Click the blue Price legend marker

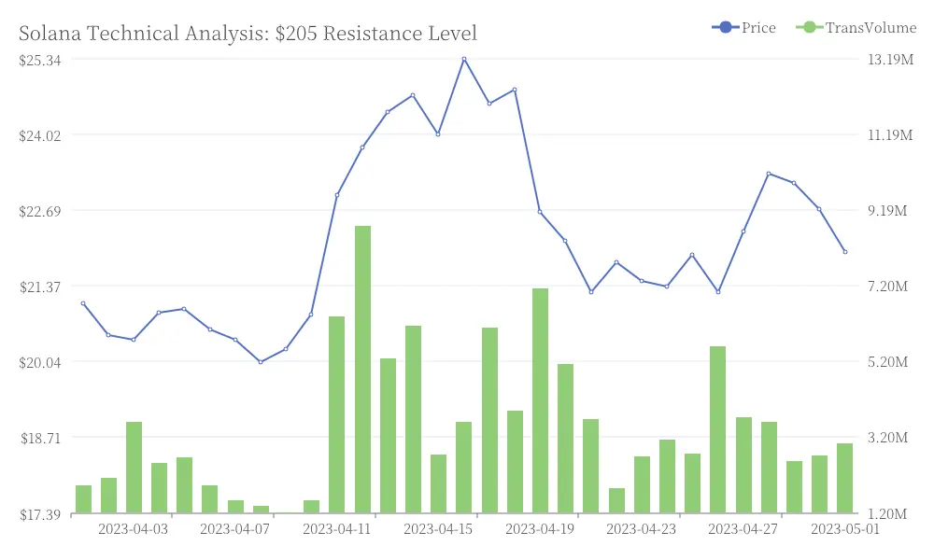pos(726,27)
